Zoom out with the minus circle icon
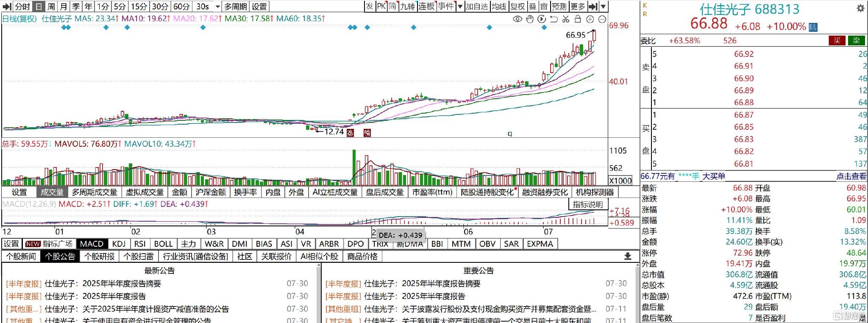Image resolution: width=868 pixels, height=323 pixels. pos(602,19)
